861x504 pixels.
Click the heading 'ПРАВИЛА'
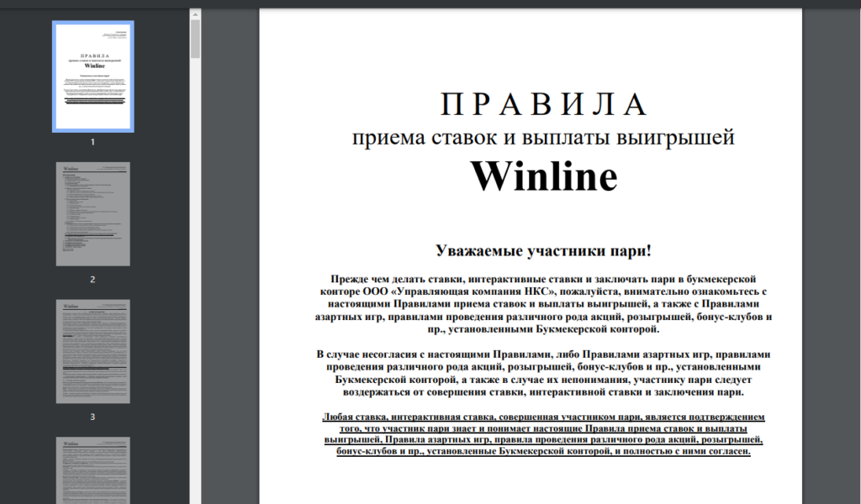(544, 105)
